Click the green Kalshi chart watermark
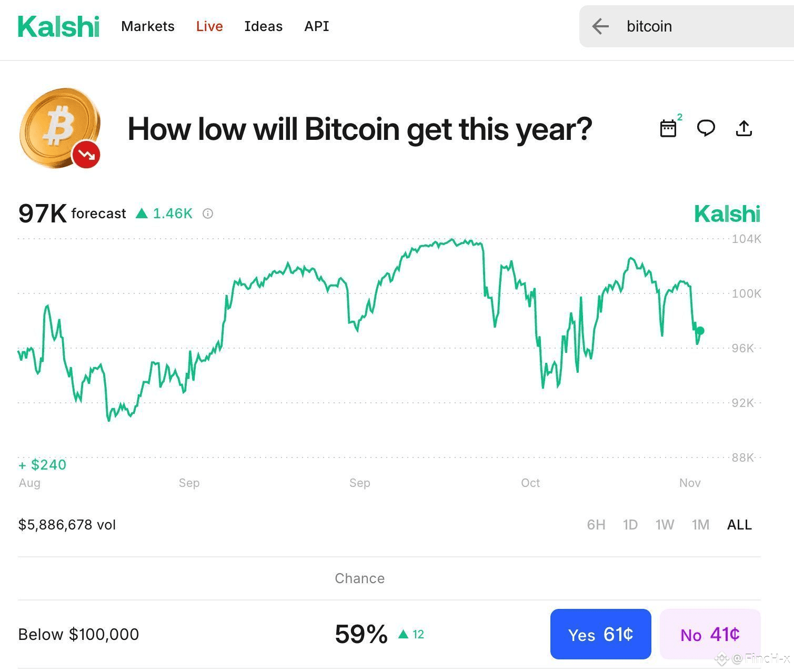This screenshot has height=672, width=794. 727,214
